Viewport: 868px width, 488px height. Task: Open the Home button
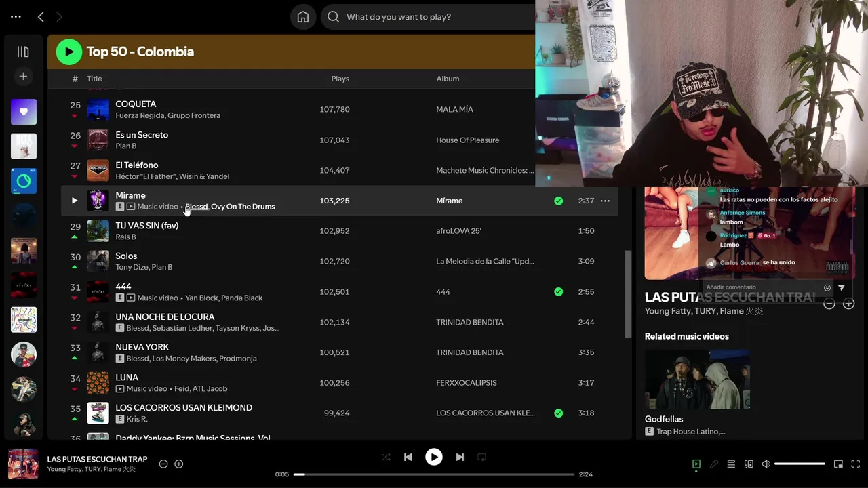[303, 17]
